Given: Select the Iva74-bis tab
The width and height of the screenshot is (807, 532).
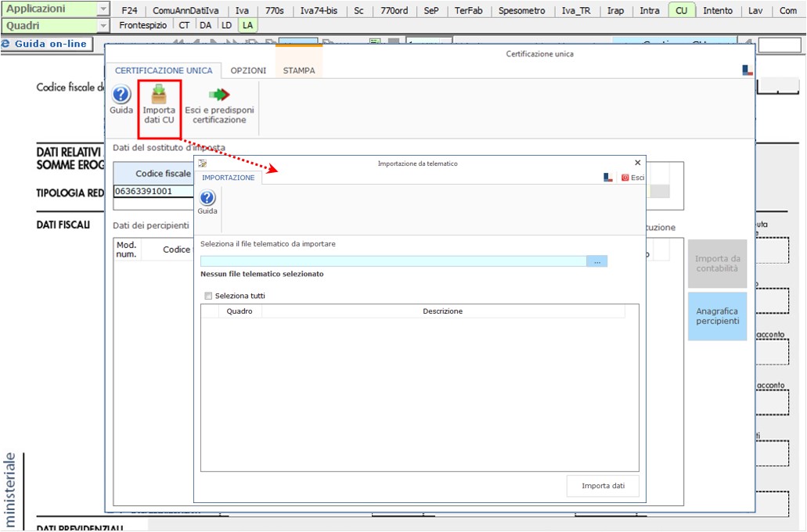Looking at the screenshot, I should point(319,10).
